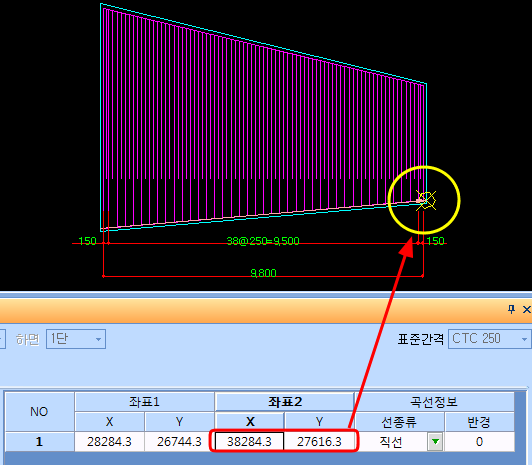Viewport: 532px width, 465px height.
Task: Click the 반경 column header
Action: (x=479, y=422)
